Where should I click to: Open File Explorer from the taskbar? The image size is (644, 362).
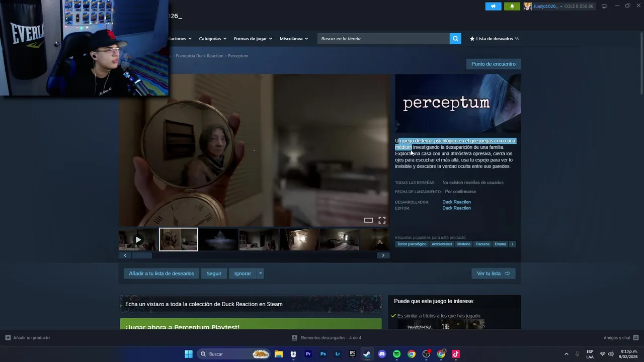click(x=279, y=354)
